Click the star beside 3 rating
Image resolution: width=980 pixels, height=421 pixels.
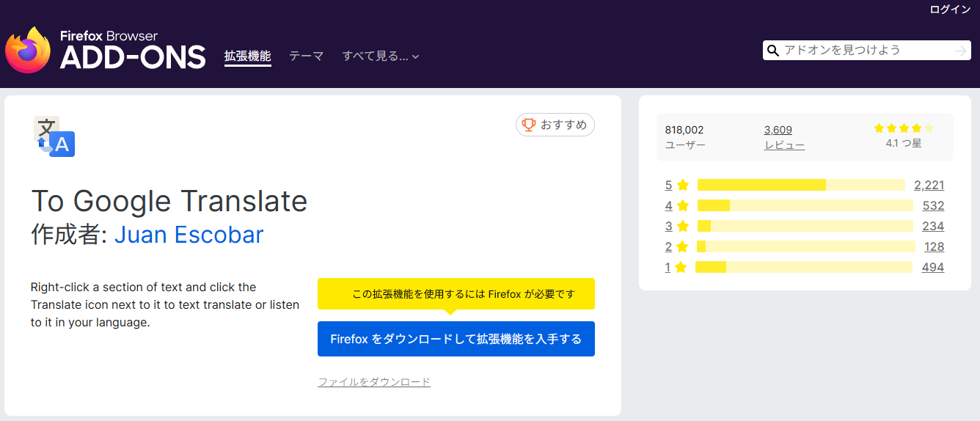click(684, 226)
